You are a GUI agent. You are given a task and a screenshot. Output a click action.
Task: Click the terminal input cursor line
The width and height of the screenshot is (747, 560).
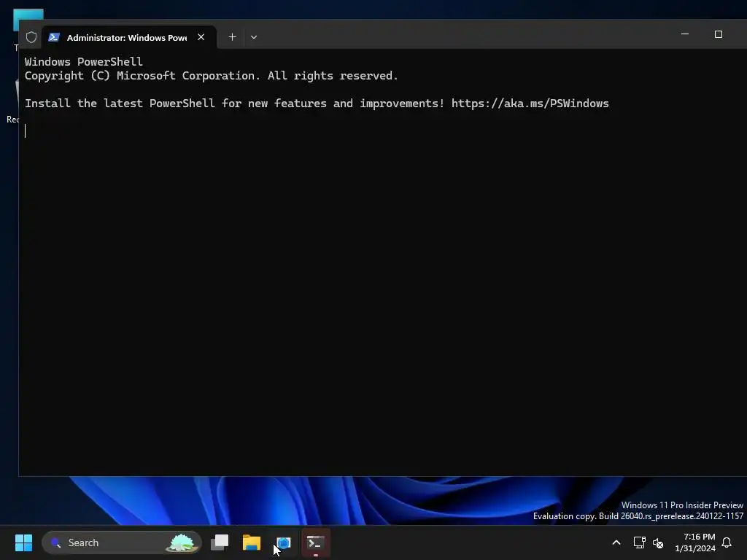point(26,131)
